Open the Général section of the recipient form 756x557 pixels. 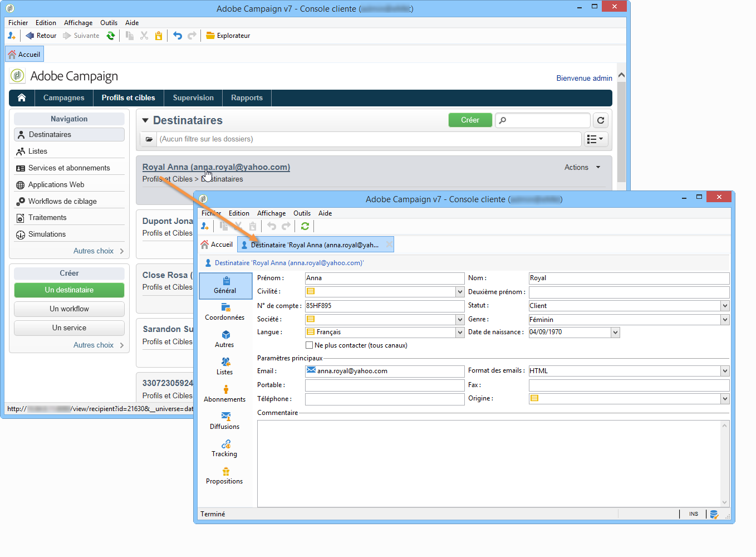click(225, 286)
